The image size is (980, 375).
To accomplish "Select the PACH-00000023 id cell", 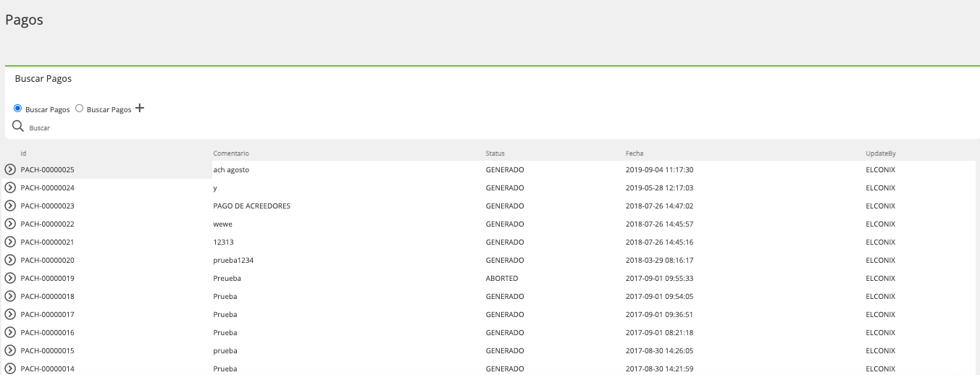I will pyautogui.click(x=48, y=206).
